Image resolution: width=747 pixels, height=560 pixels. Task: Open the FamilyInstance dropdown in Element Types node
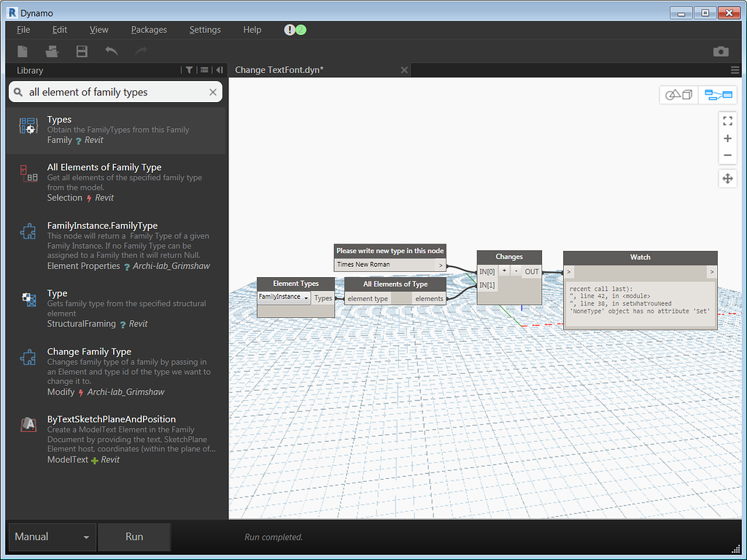coord(306,297)
